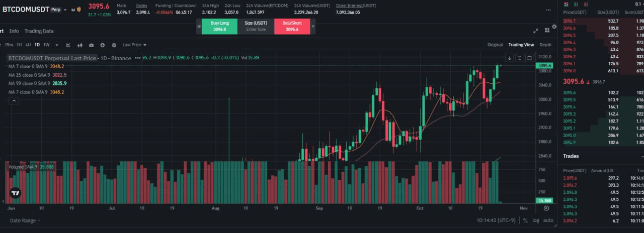The width and height of the screenshot is (644, 233).
Task: Open the Last Price dropdown
Action: 134,45
